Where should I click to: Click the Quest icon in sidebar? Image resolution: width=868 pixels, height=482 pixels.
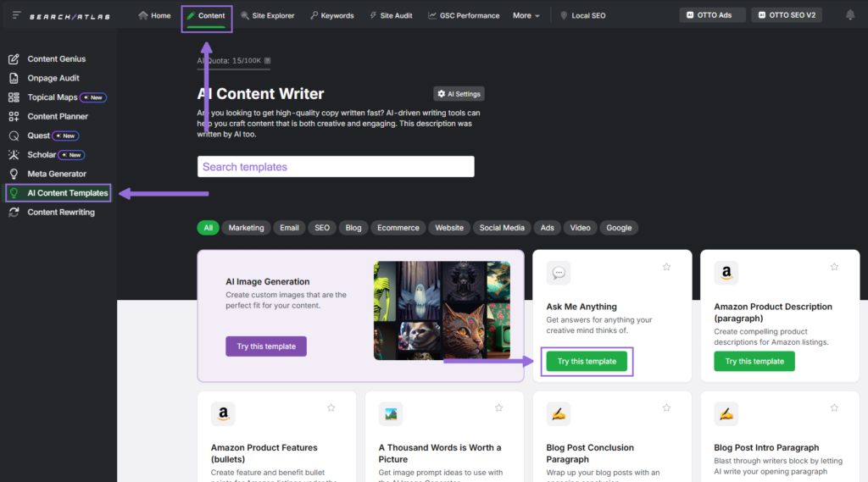pos(14,136)
